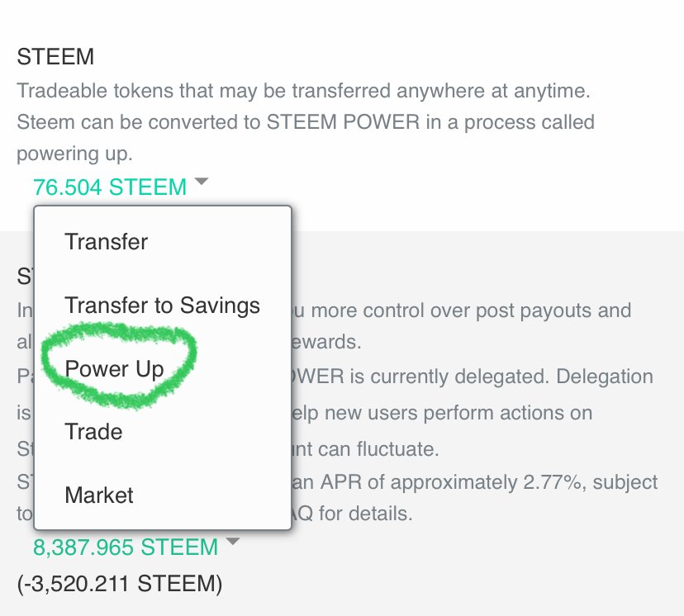Select the circled Power Up option
The height and width of the screenshot is (616, 684).
pos(114,369)
